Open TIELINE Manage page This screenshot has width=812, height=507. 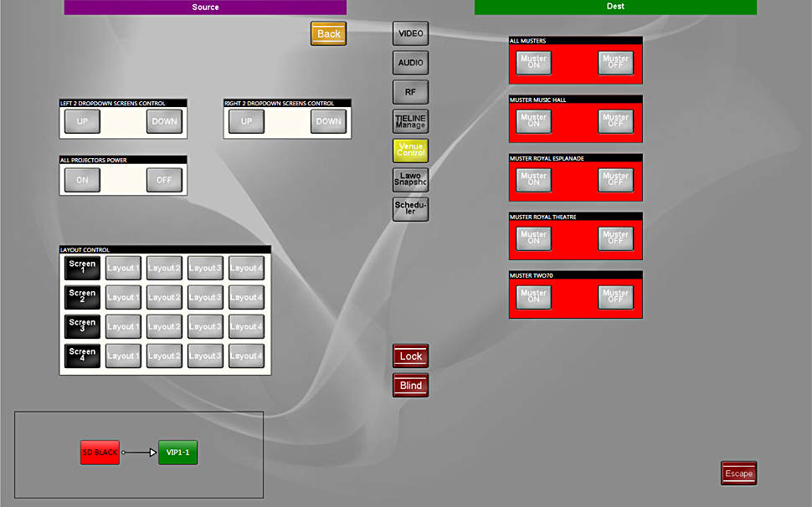pyautogui.click(x=410, y=121)
